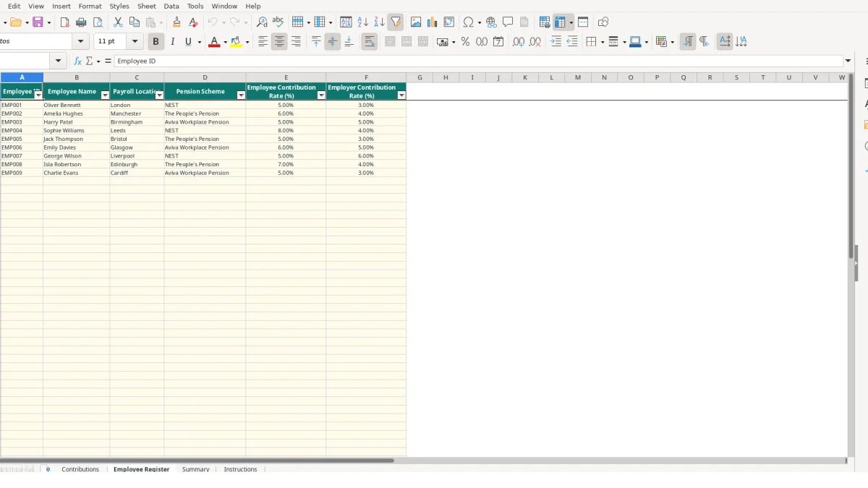Format cells as number
This screenshot has width=868, height=488.
(x=481, y=42)
